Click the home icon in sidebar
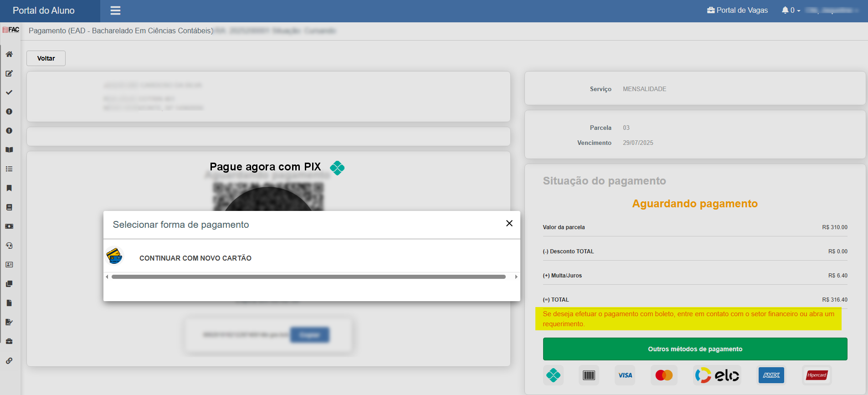Screen dimensions: 868x395 (x=9, y=54)
